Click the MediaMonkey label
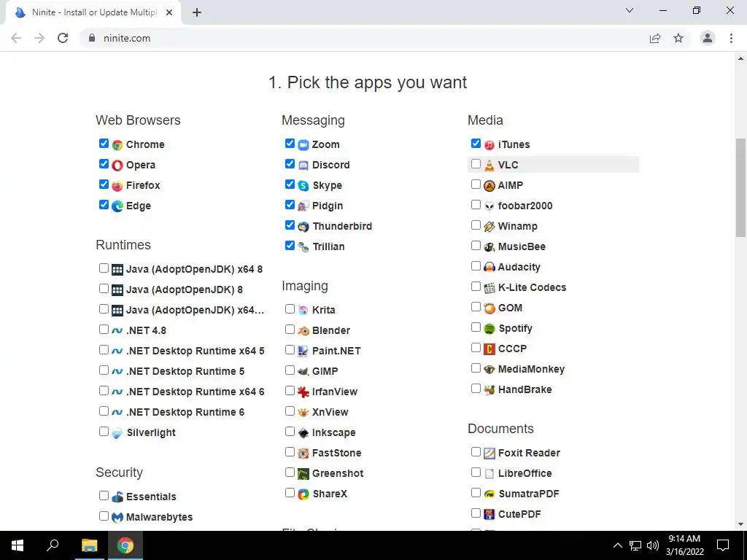The width and height of the screenshot is (747, 560). click(531, 369)
